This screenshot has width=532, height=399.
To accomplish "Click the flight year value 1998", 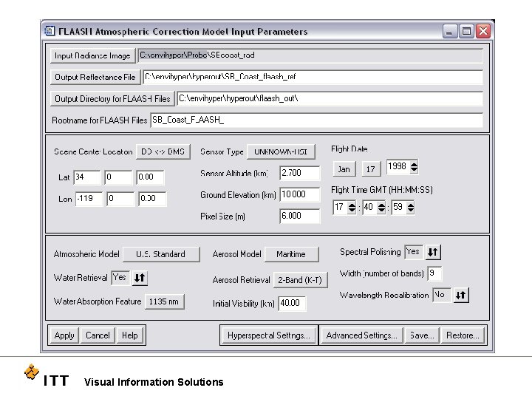I will 398,167.
